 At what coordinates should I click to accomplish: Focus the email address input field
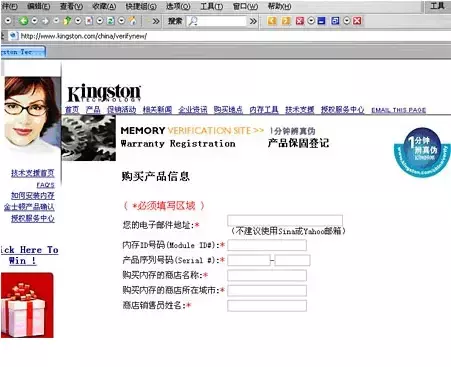click(x=285, y=220)
